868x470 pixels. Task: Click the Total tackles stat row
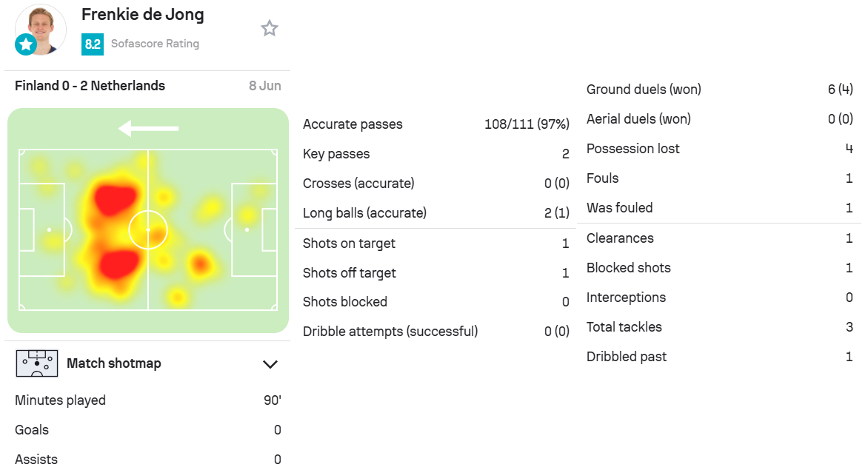(x=719, y=327)
